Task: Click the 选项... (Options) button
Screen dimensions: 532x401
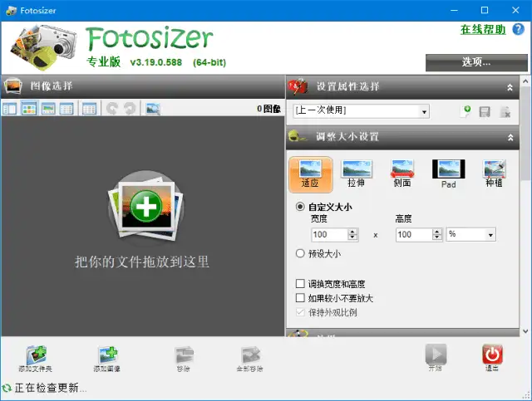Action: [x=475, y=61]
